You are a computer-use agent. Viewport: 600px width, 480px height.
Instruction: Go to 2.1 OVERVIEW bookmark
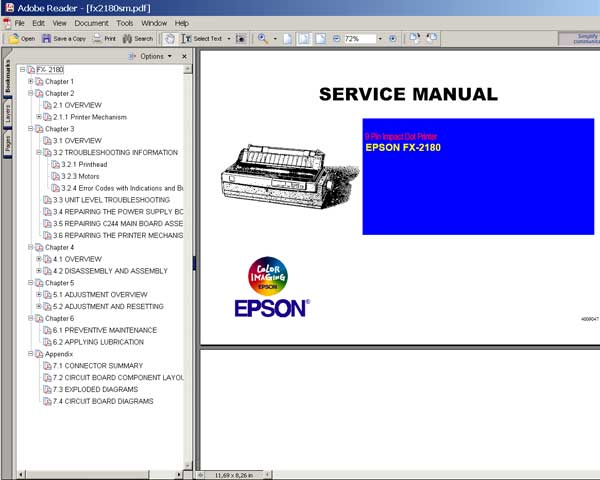77,105
